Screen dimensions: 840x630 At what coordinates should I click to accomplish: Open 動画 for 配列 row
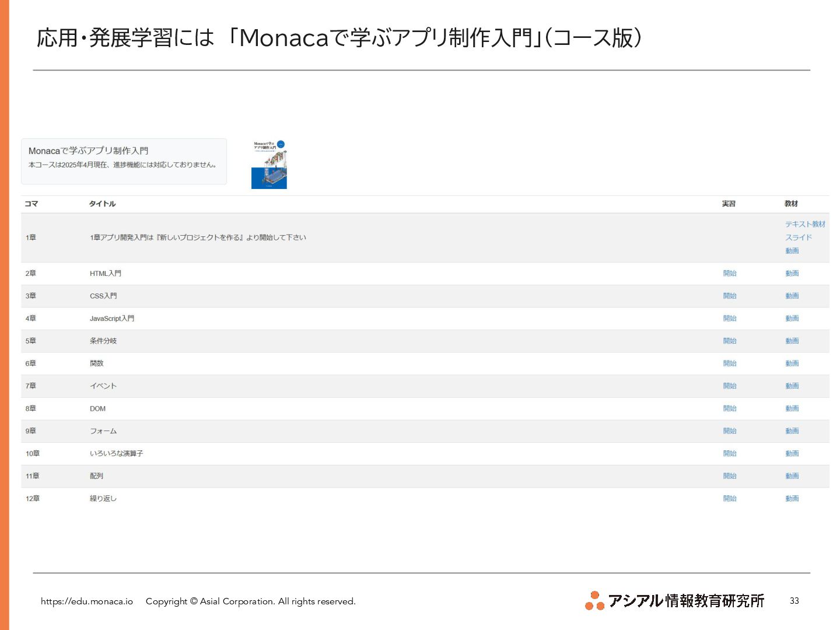click(x=792, y=476)
